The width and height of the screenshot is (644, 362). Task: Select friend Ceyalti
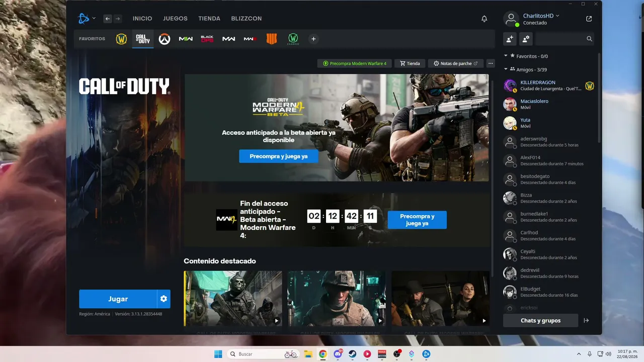pos(549,254)
